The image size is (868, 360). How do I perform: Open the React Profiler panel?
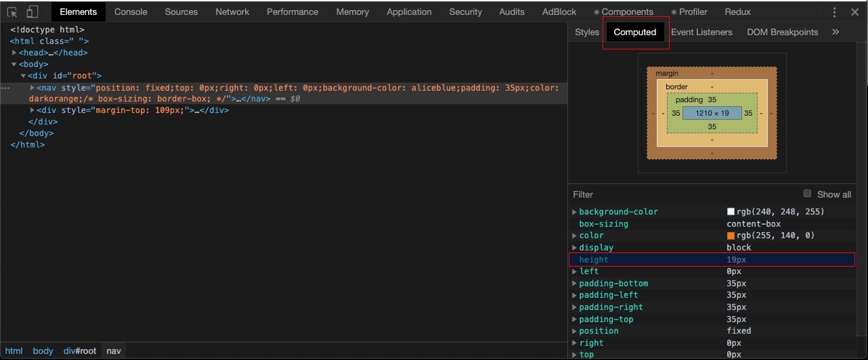[689, 12]
